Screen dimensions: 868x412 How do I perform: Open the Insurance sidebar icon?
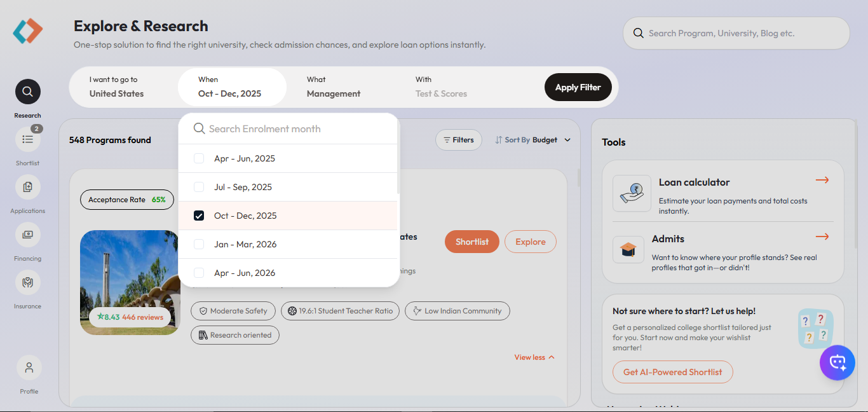pyautogui.click(x=28, y=282)
